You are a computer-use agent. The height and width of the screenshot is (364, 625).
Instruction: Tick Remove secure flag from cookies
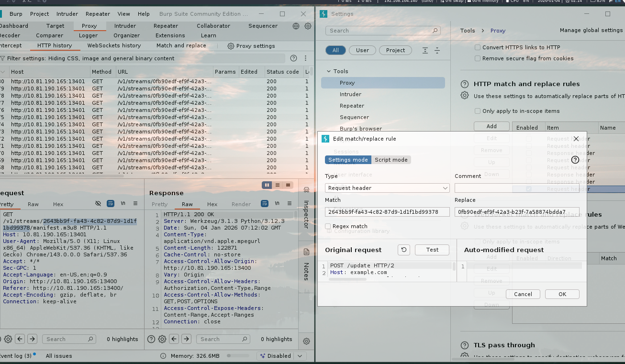pyautogui.click(x=478, y=58)
